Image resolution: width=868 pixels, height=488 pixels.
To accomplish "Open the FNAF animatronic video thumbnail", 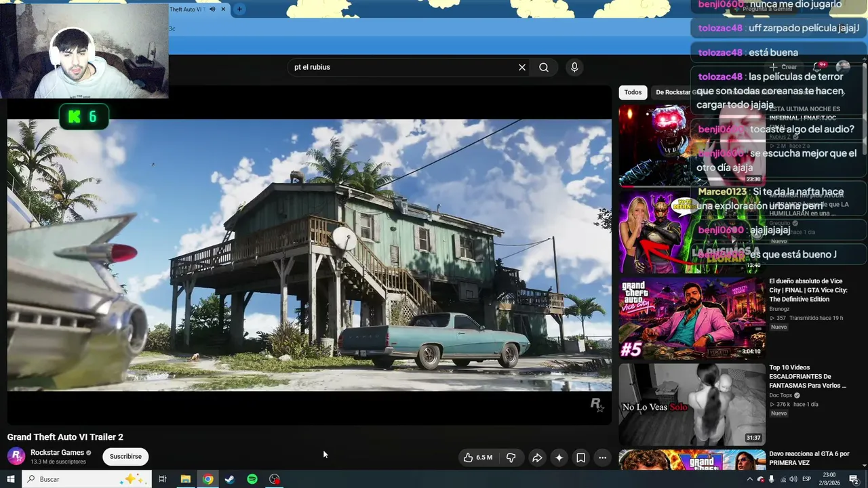I will point(692,145).
